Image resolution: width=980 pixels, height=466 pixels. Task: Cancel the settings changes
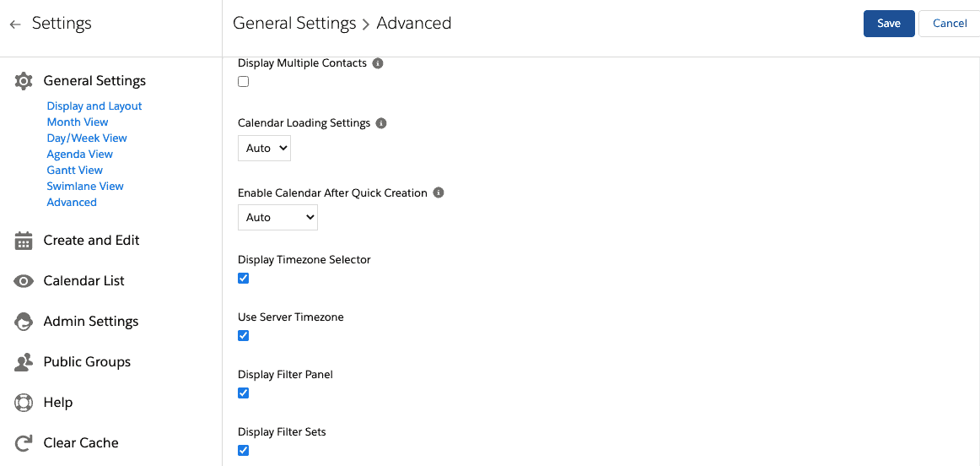[x=950, y=24]
